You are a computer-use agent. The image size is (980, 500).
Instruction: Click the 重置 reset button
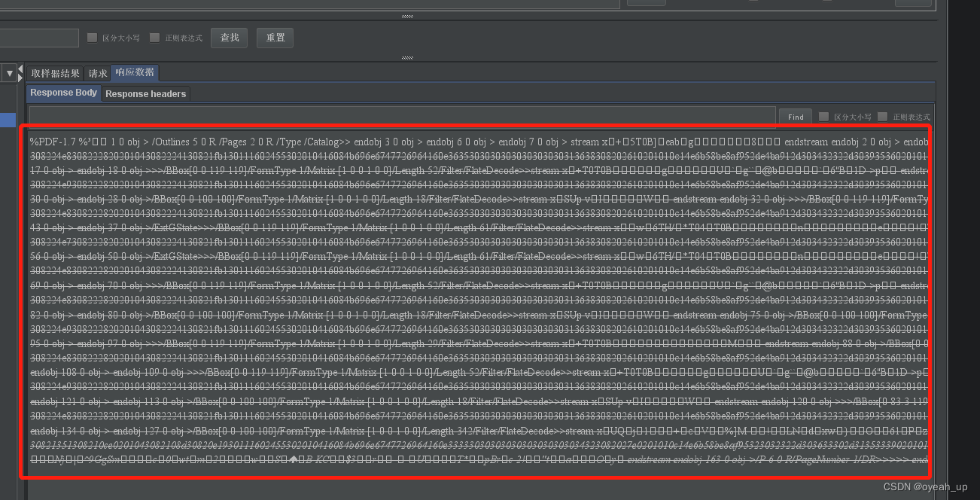coord(275,38)
